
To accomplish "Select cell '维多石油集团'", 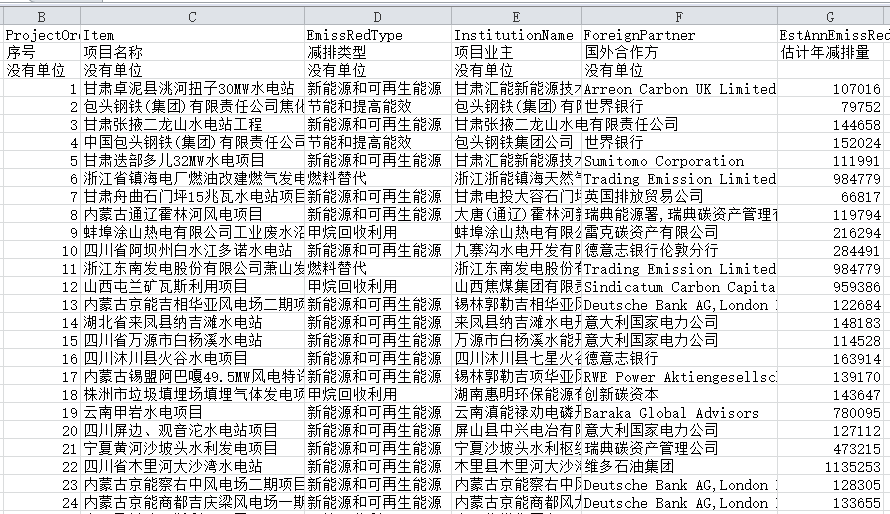I will click(x=679, y=466).
